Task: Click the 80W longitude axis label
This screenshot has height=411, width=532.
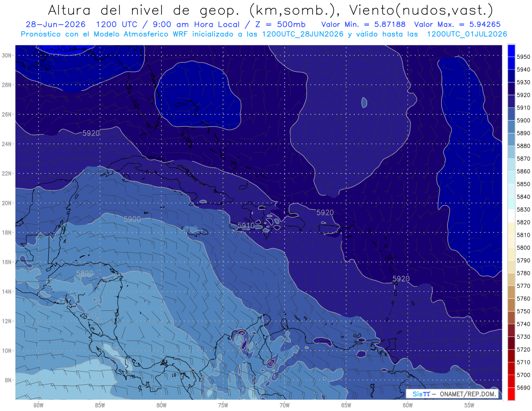Action: point(161,406)
